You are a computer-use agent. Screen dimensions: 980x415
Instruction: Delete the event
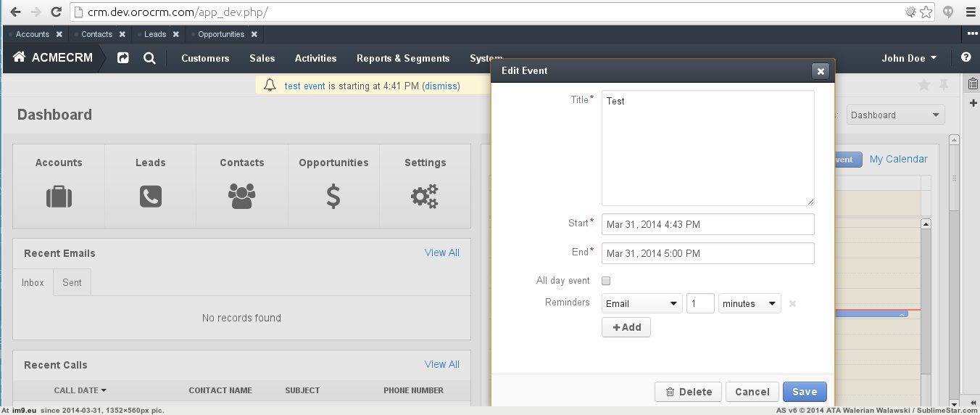pos(688,392)
